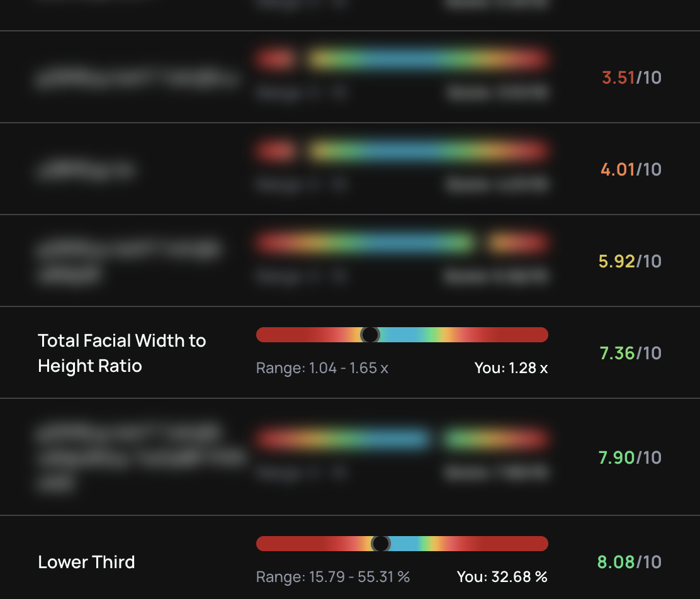Select the Total Facial Width to Height Ratio label
The width and height of the screenshot is (700, 599).
(x=122, y=353)
